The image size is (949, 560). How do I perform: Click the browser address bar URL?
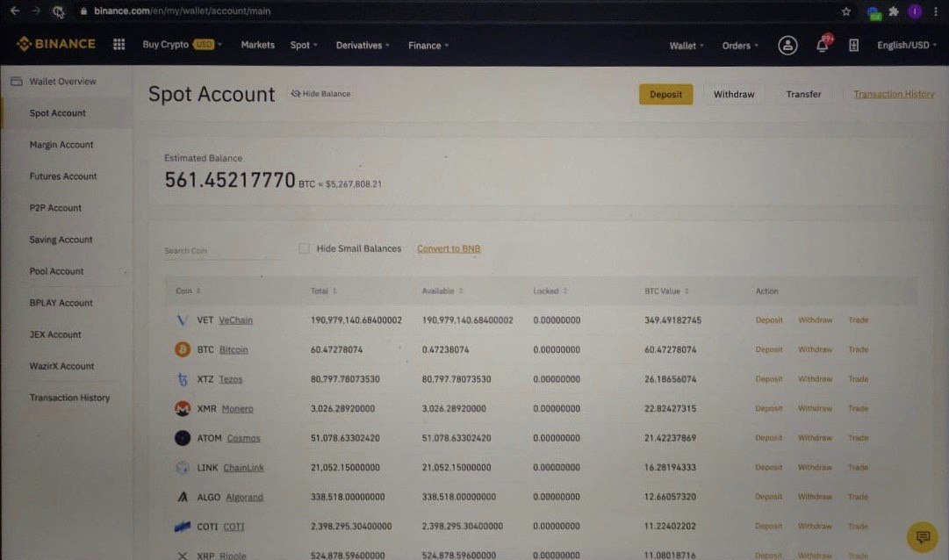point(183,11)
